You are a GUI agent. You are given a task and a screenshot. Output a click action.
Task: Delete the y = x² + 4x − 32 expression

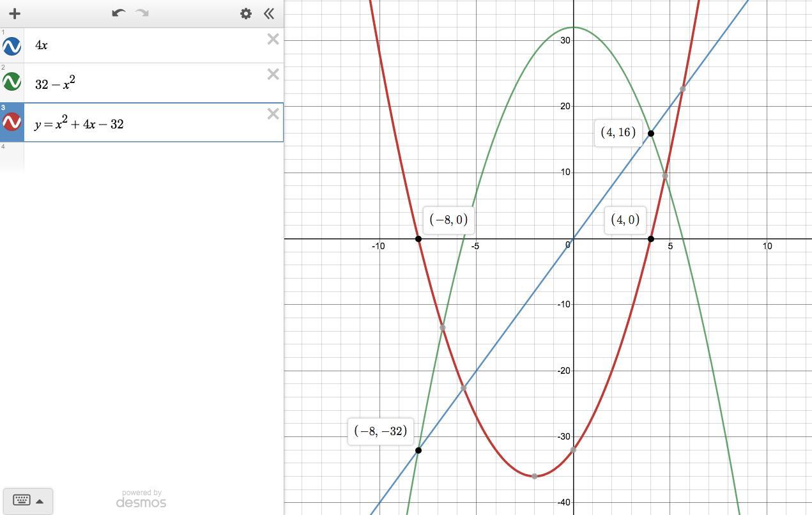pos(273,114)
